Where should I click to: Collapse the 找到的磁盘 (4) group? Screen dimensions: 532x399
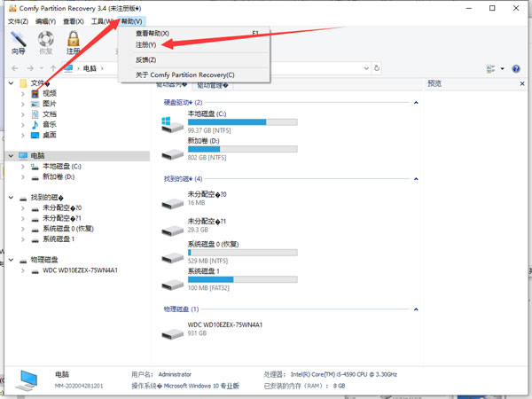click(416, 179)
